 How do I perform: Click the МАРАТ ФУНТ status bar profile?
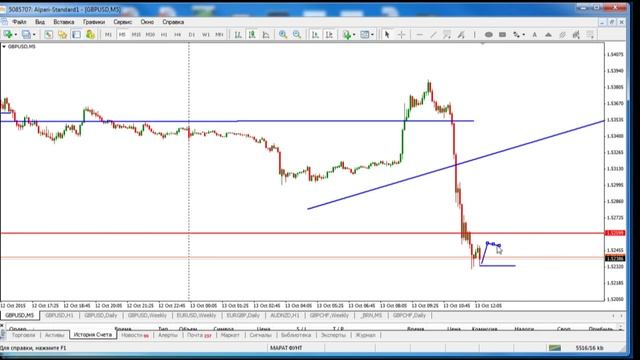[286, 348]
